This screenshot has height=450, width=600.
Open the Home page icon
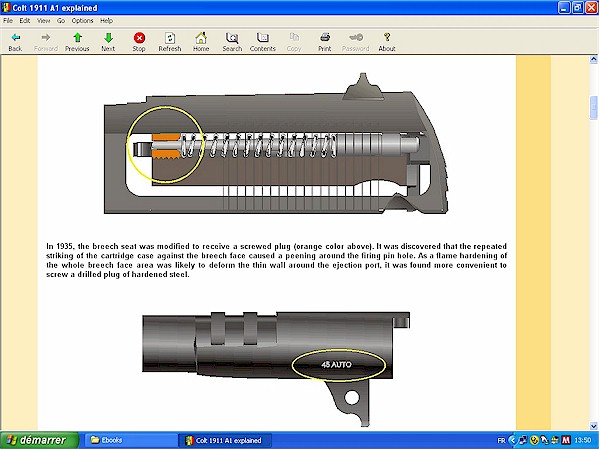(201, 38)
